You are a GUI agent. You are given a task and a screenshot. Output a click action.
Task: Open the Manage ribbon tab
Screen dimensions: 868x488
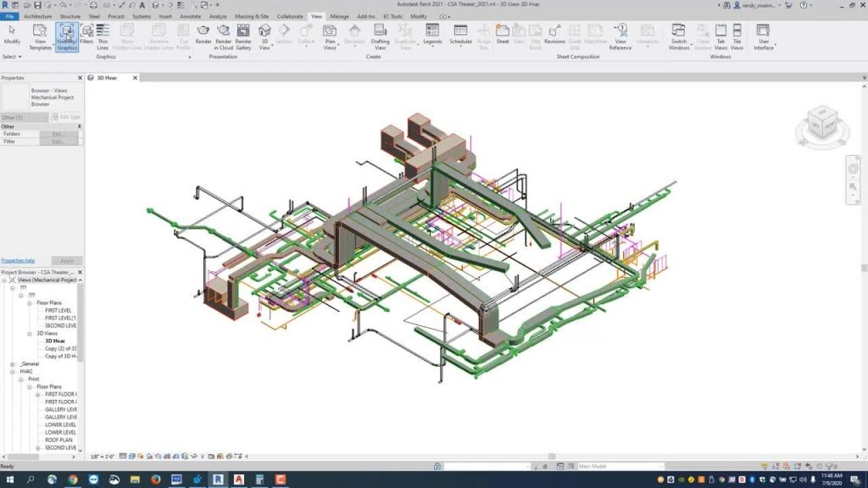(339, 17)
